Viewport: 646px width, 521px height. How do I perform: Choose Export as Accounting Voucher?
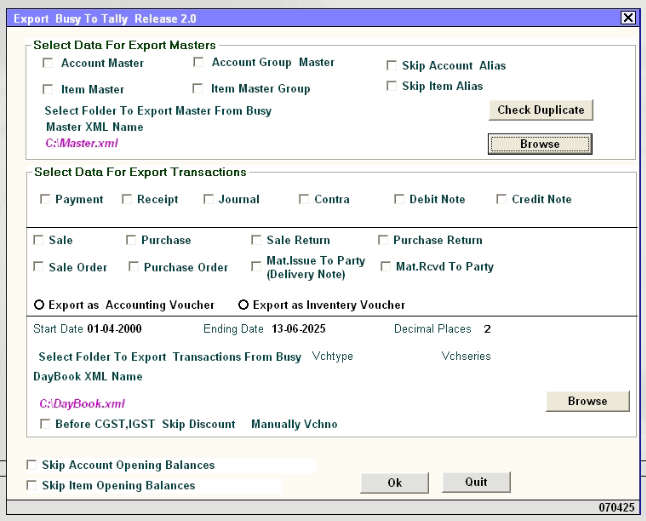click(x=39, y=305)
